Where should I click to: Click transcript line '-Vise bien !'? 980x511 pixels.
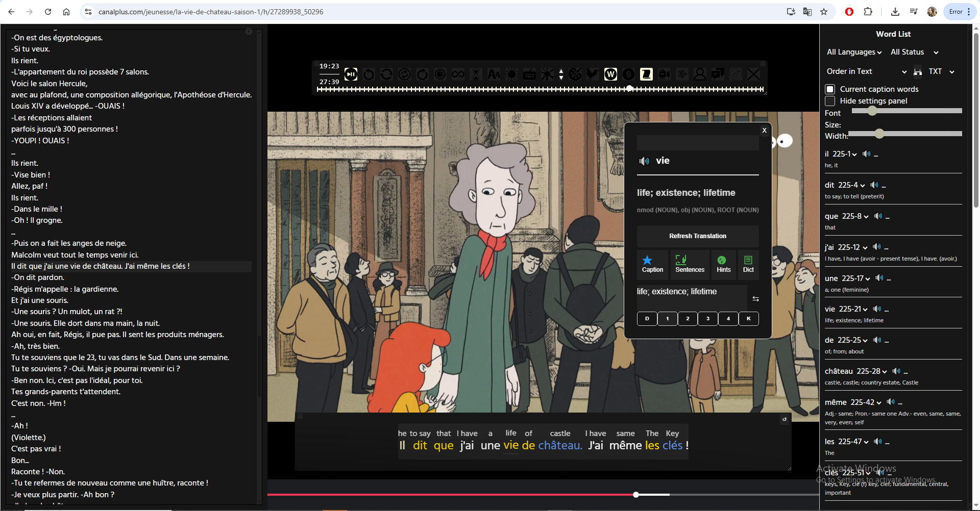tap(31, 175)
